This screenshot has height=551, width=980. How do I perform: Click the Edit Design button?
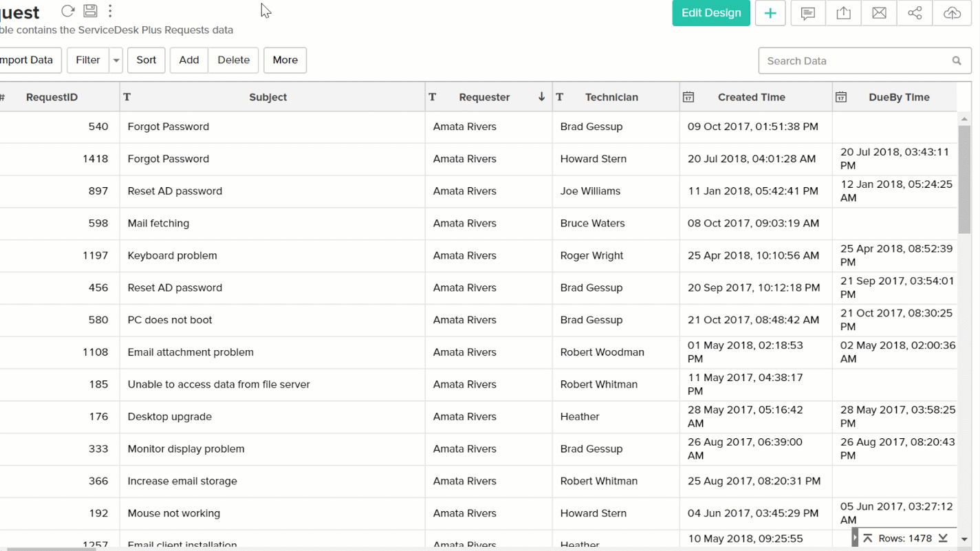[x=710, y=13]
